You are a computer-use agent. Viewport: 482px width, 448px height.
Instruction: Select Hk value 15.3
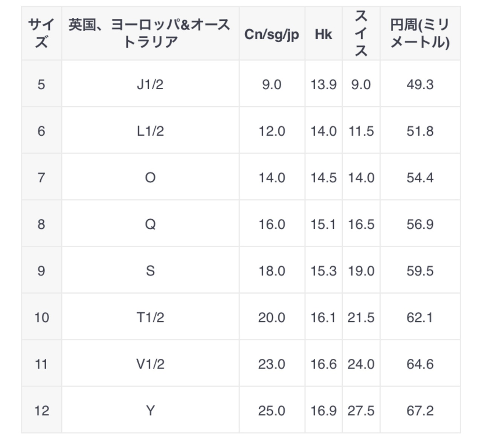pos(323,271)
